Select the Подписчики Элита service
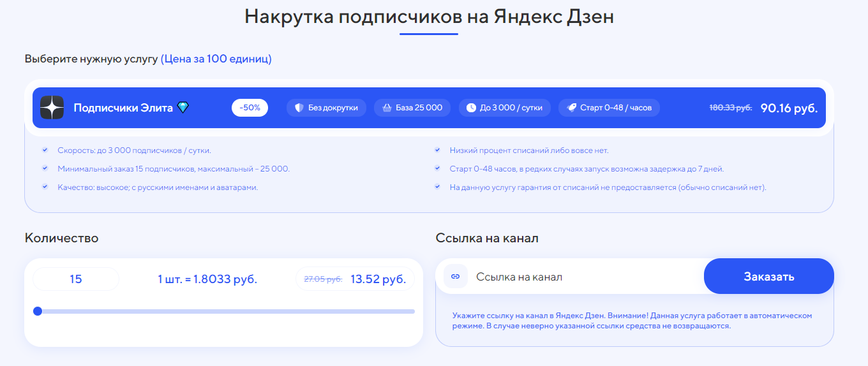Image resolution: width=868 pixels, height=366 pixels. (x=430, y=108)
